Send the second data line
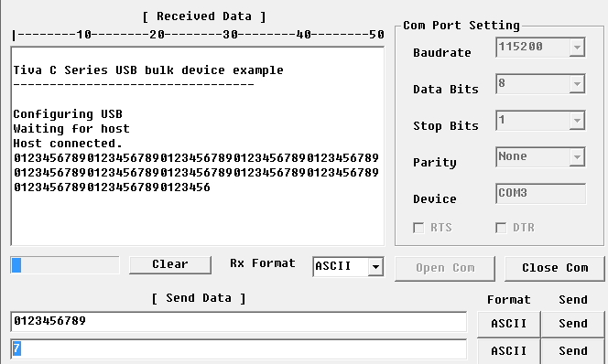 pos(572,351)
